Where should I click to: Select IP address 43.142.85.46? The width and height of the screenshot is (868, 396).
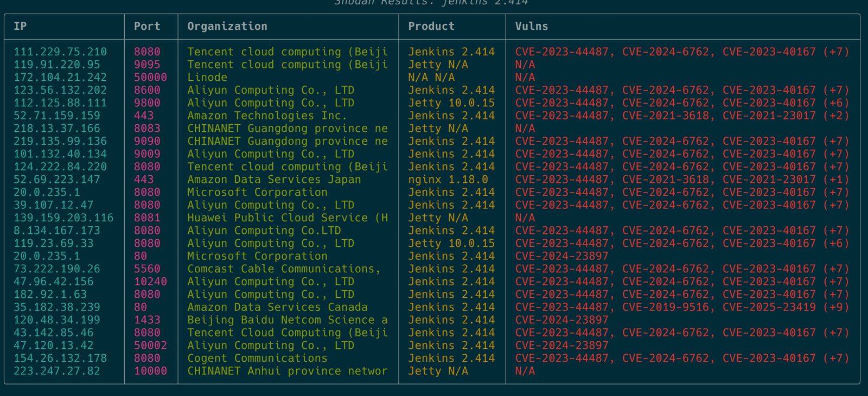(x=54, y=333)
